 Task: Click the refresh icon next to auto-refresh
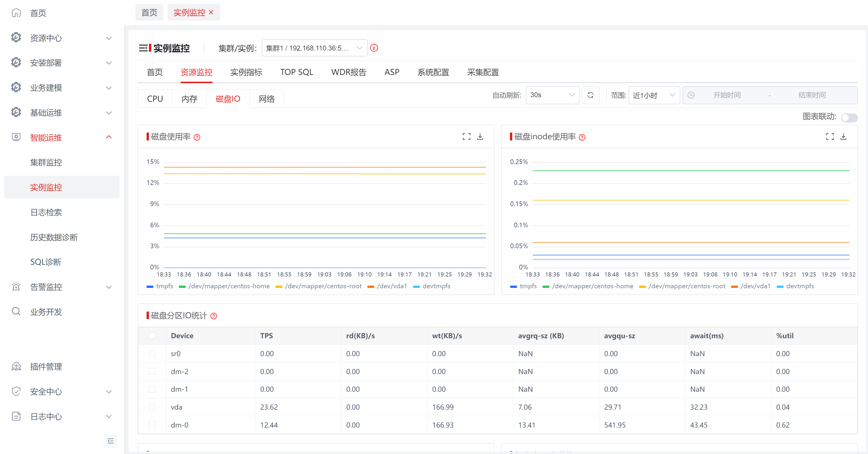590,95
